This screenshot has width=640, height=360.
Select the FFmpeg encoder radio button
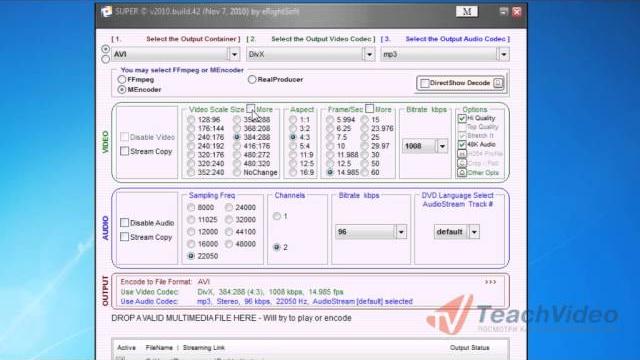(x=122, y=80)
